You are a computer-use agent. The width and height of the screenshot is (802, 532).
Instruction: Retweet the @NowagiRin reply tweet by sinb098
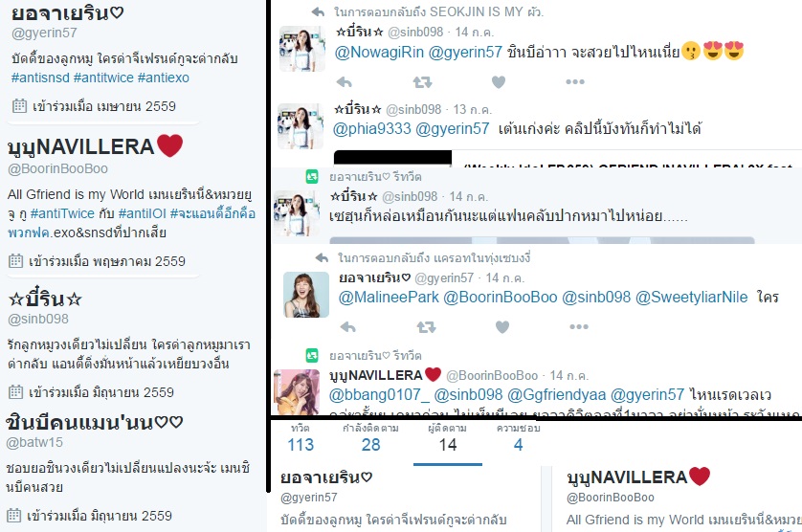click(422, 82)
